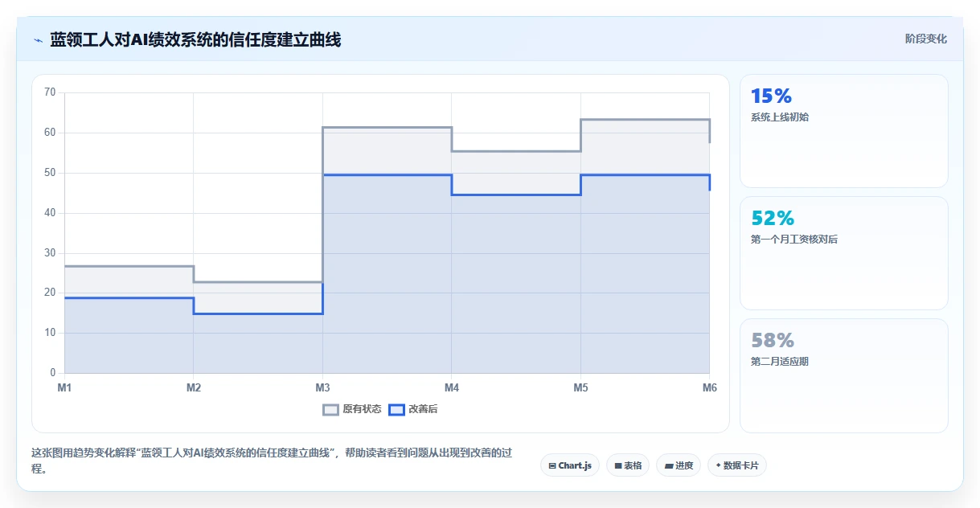The width and height of the screenshot is (980, 508).
Task: Click the 0 y-axis tick label
Action: click(53, 373)
